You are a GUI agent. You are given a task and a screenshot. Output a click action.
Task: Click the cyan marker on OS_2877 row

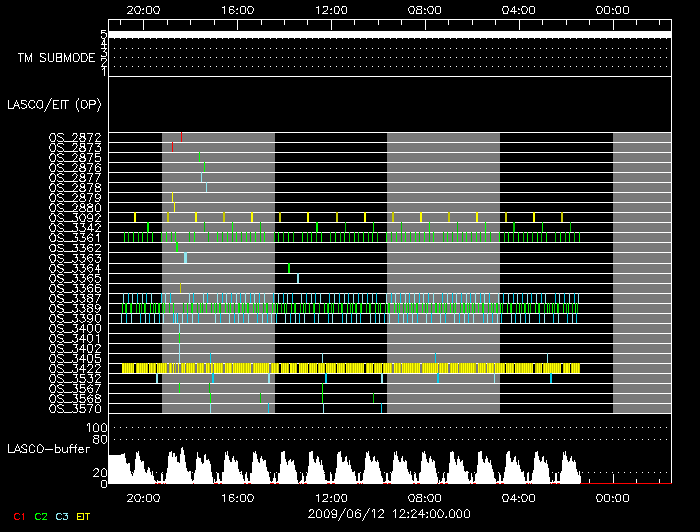click(x=201, y=177)
